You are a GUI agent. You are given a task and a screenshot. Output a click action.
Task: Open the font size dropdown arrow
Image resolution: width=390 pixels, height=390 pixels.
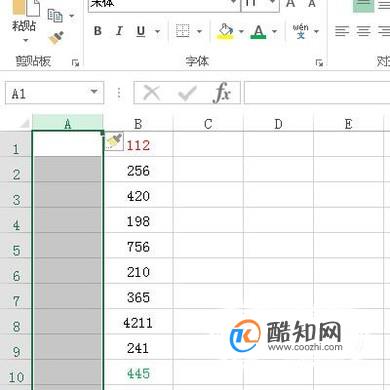tap(273, 3)
